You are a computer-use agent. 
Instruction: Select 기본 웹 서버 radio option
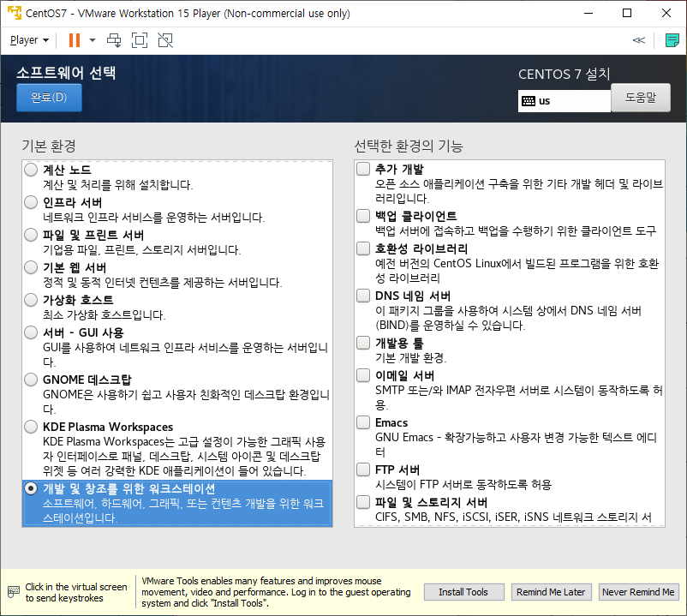point(31,267)
